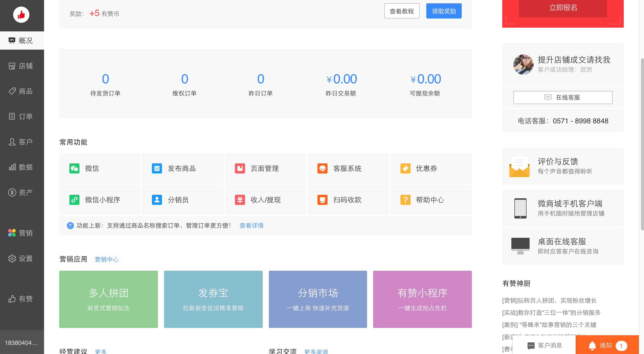This screenshot has height=354, width=644.
Task: Click customer manager 欣然 avatar
Action: (523, 64)
